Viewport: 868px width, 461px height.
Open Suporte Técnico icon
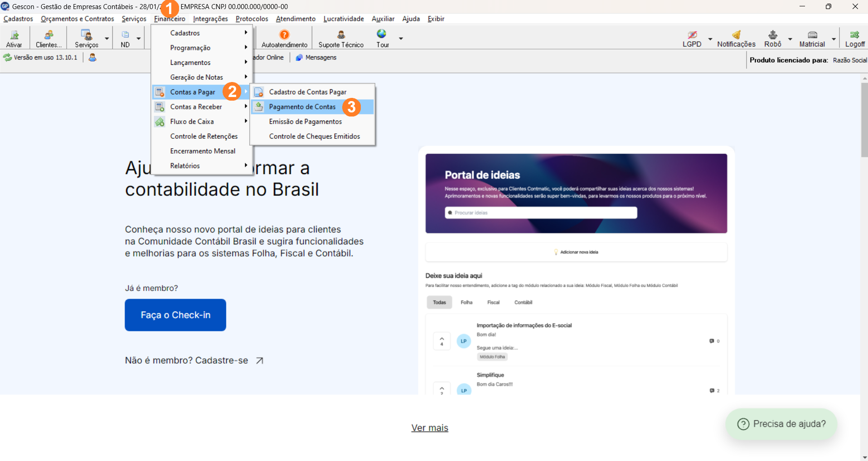[341, 34]
